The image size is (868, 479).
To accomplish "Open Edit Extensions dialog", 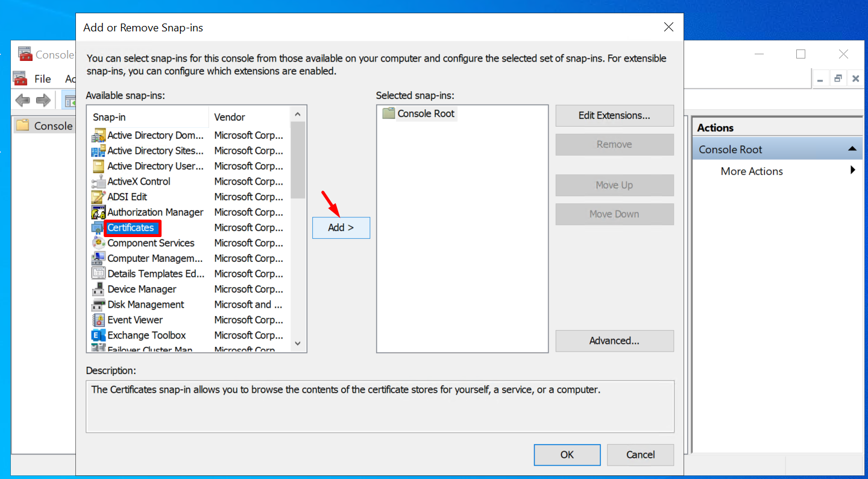I will pos(614,115).
